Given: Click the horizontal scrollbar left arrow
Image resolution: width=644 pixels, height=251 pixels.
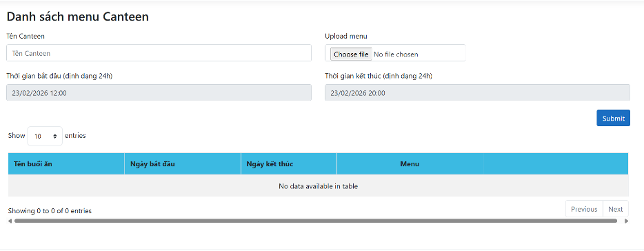Looking at the screenshot, I should [10, 221].
